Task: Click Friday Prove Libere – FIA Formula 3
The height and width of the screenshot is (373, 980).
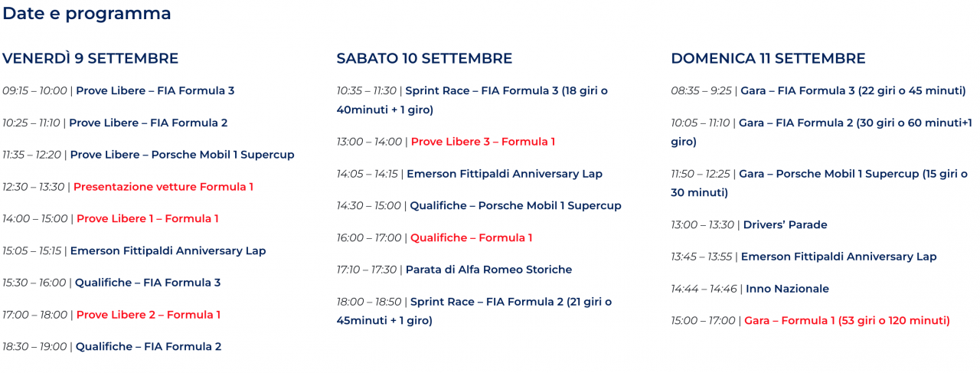Action: [155, 91]
